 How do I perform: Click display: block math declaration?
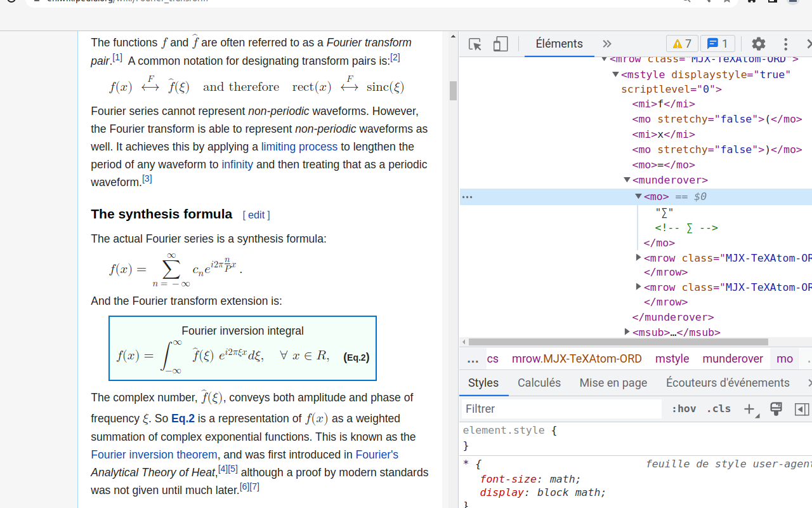[543, 493]
